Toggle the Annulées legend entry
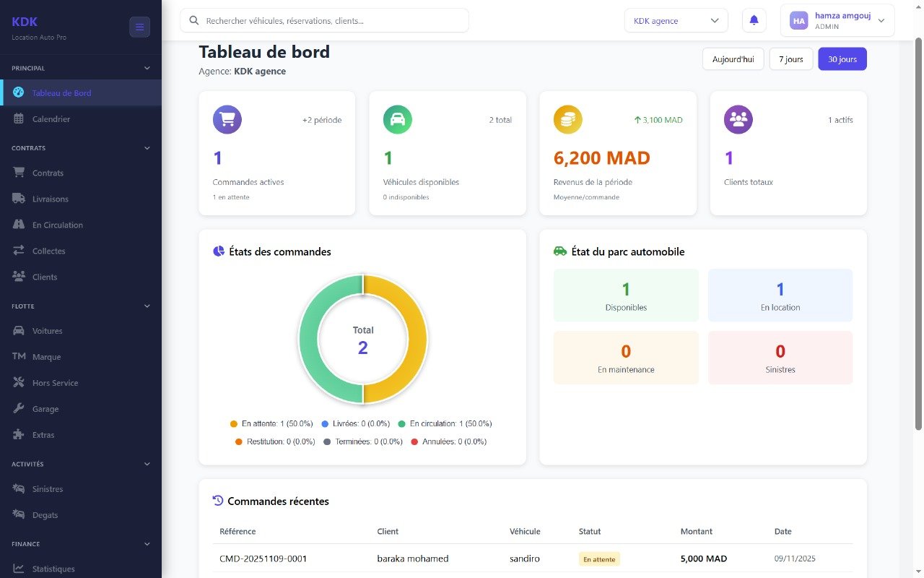This screenshot has width=924, height=578. [448, 441]
